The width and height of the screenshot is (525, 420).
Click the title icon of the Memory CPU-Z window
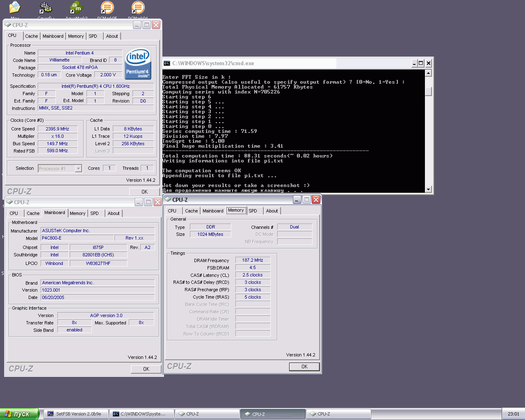[168, 200]
